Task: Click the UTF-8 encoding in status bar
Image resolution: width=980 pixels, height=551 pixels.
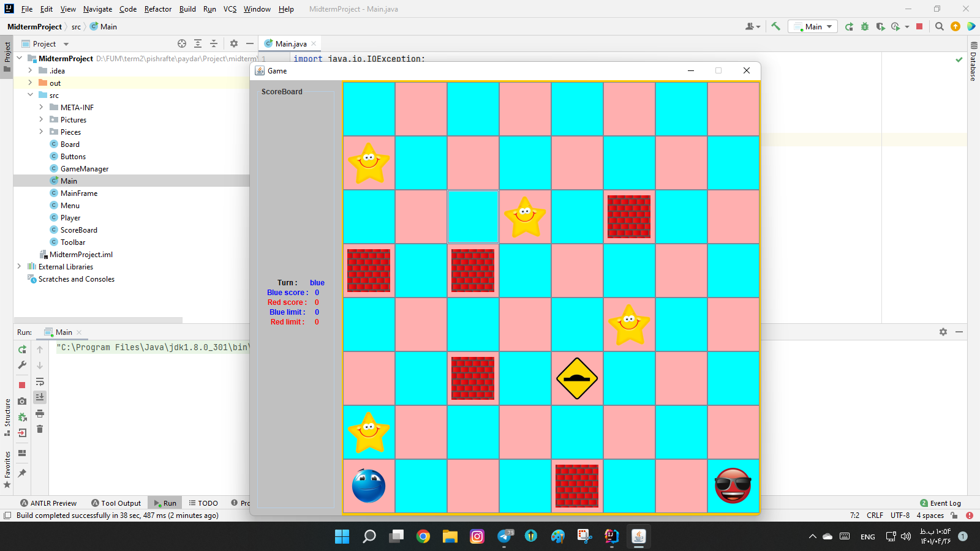Action: point(900,515)
